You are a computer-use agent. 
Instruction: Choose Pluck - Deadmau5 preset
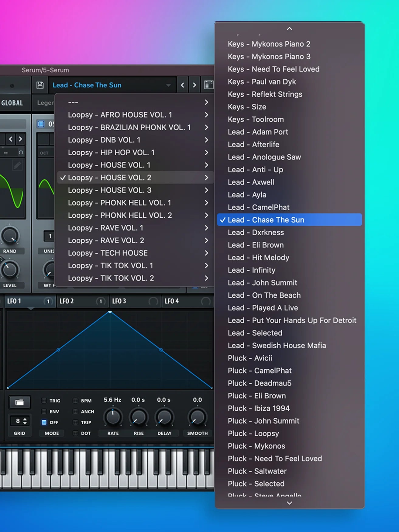[289, 383]
